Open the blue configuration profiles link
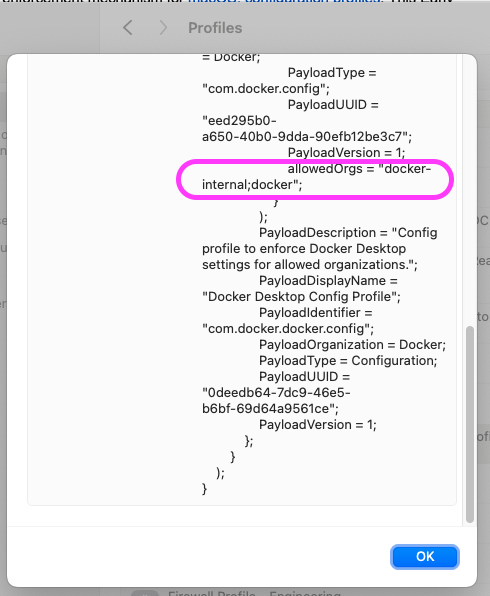490x596 pixels. click(284, 1)
